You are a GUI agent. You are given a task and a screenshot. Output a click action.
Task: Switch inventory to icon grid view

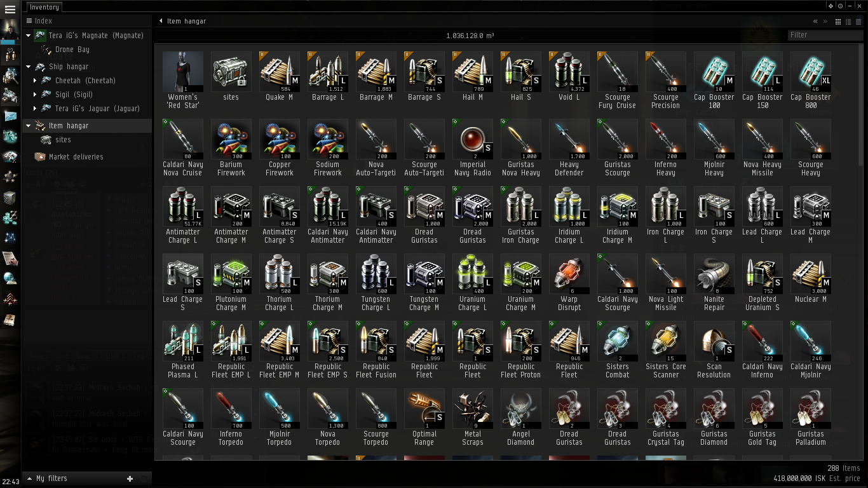tap(838, 22)
